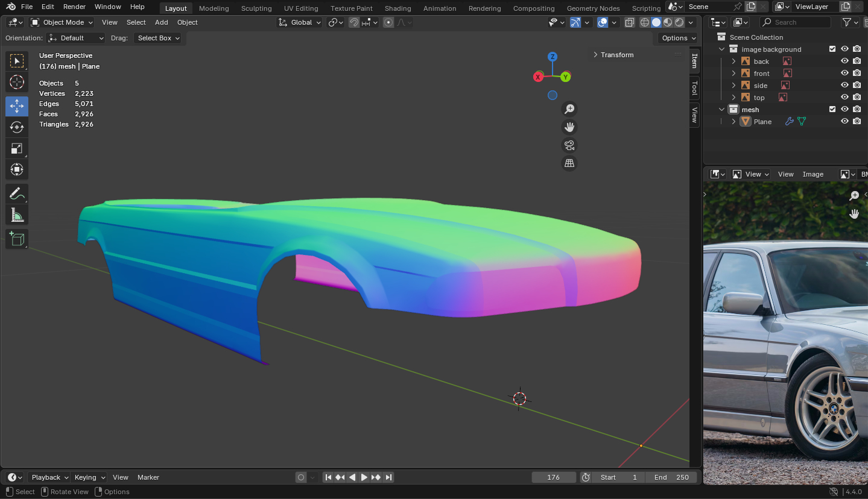Switch to the Sculpting workspace tab
This screenshot has width=868, height=499.
tap(256, 8)
